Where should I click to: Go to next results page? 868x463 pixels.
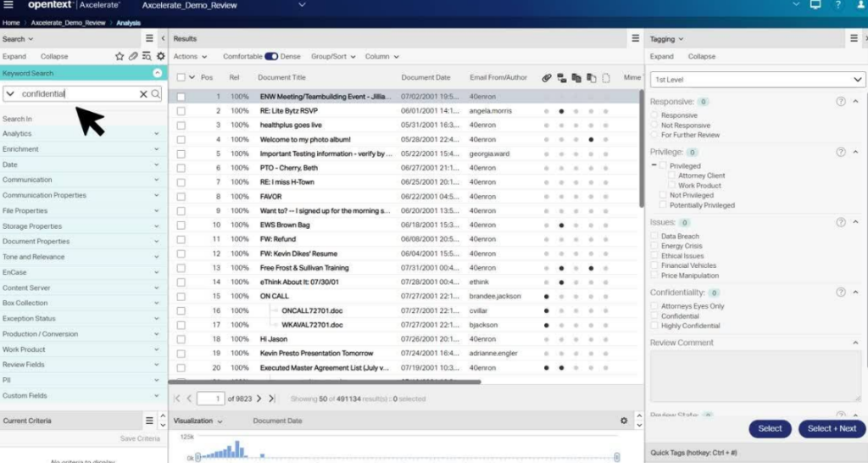[x=259, y=399]
